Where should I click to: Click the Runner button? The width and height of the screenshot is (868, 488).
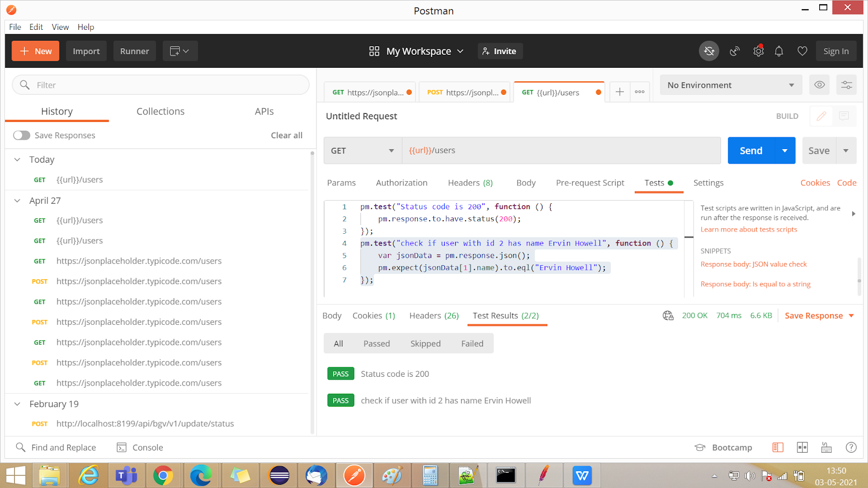coord(135,51)
